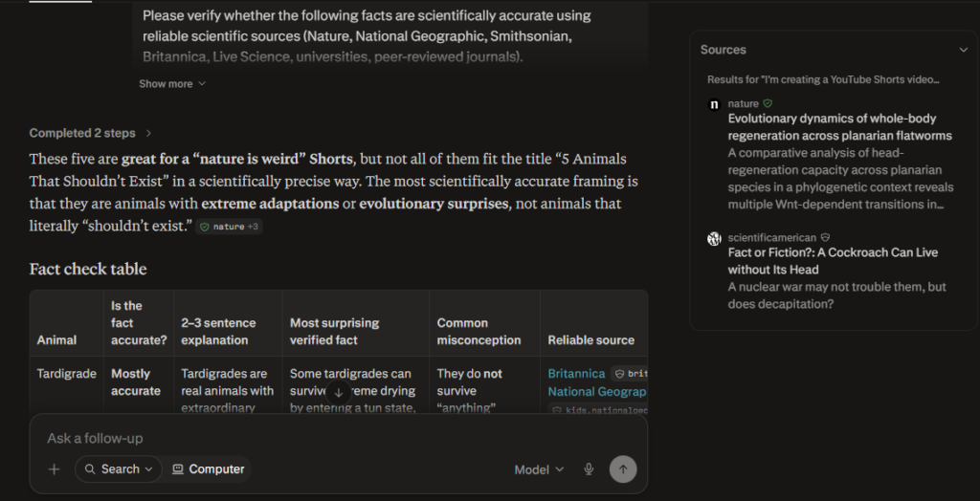Image resolution: width=980 pixels, height=501 pixels.
Task: Click the Sources panel title
Action: coord(724,50)
